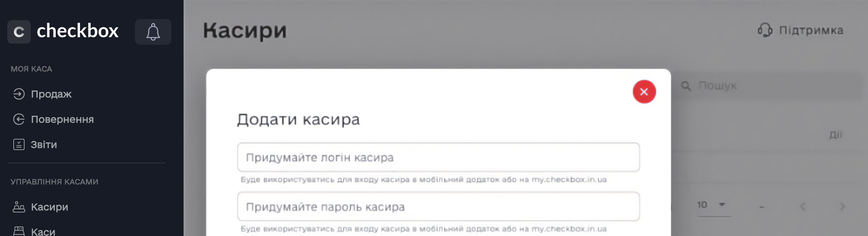Click the Додати касира heading
Screen dimensions: 868x236
pyautogui.click(x=298, y=120)
